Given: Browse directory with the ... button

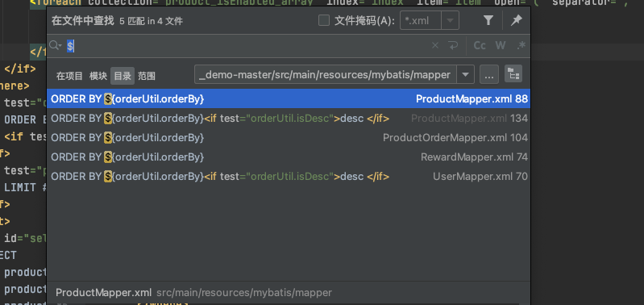Looking at the screenshot, I should coord(488,75).
